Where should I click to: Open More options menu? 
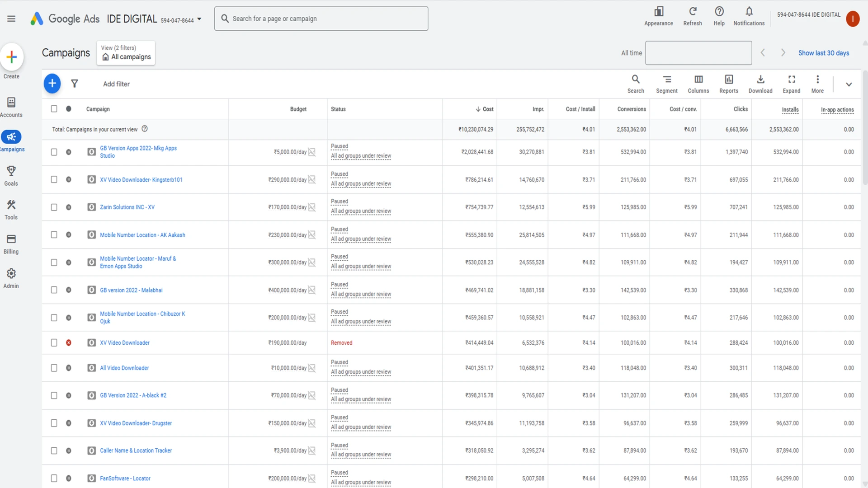(x=817, y=84)
